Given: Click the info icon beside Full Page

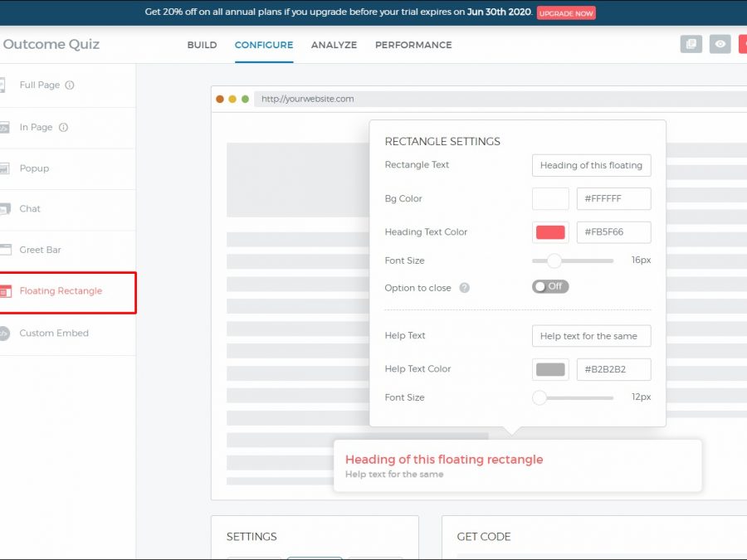Looking at the screenshot, I should (x=70, y=85).
